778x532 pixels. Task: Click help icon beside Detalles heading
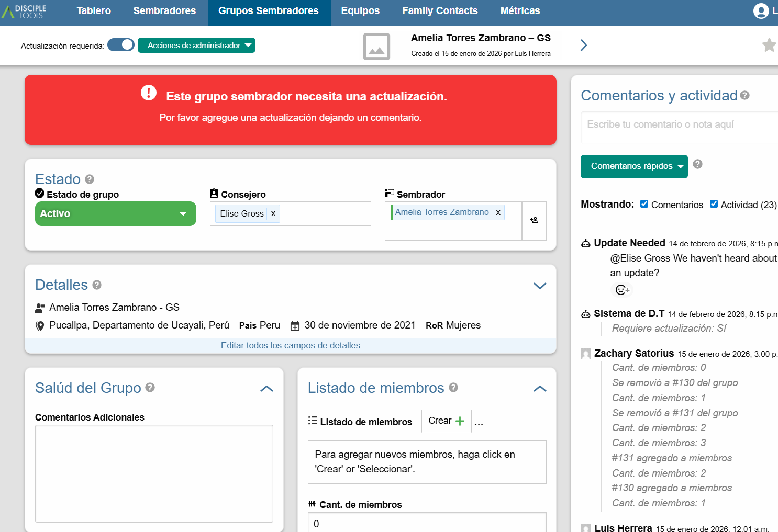click(x=97, y=285)
